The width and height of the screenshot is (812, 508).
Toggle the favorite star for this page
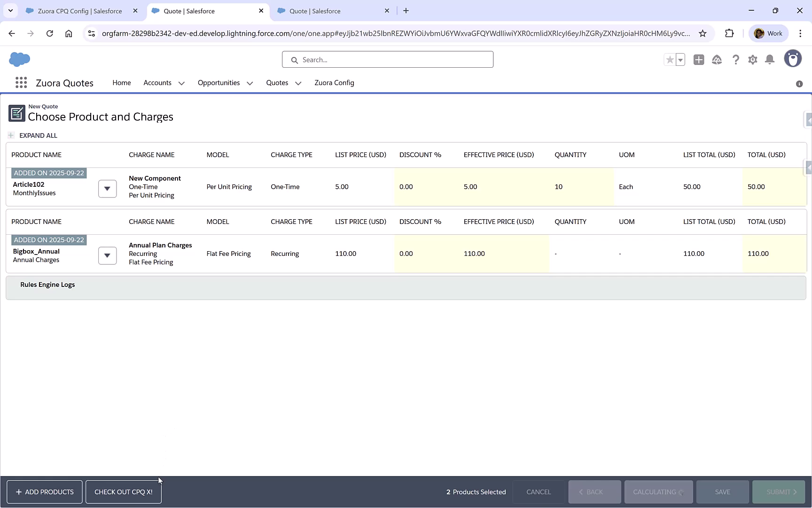pyautogui.click(x=670, y=59)
